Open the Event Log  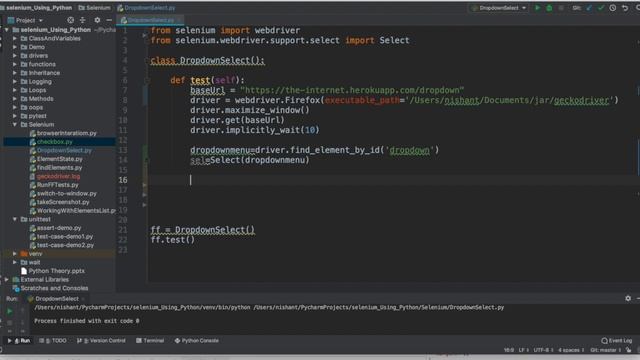click(x=617, y=340)
